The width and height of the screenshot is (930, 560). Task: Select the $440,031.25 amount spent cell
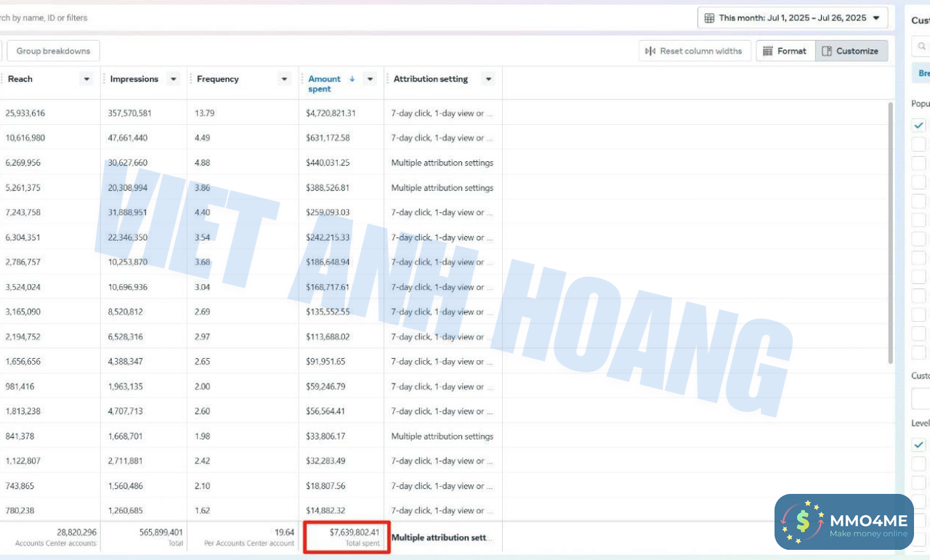coord(328,163)
